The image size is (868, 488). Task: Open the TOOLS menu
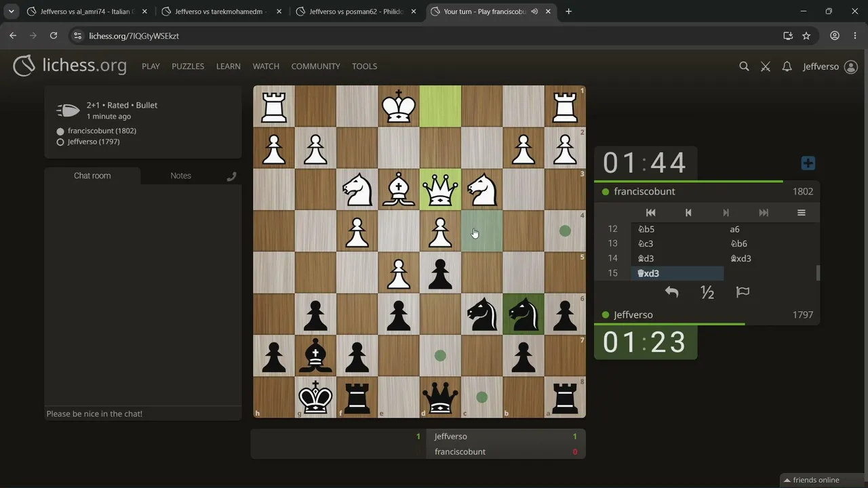[364, 66]
